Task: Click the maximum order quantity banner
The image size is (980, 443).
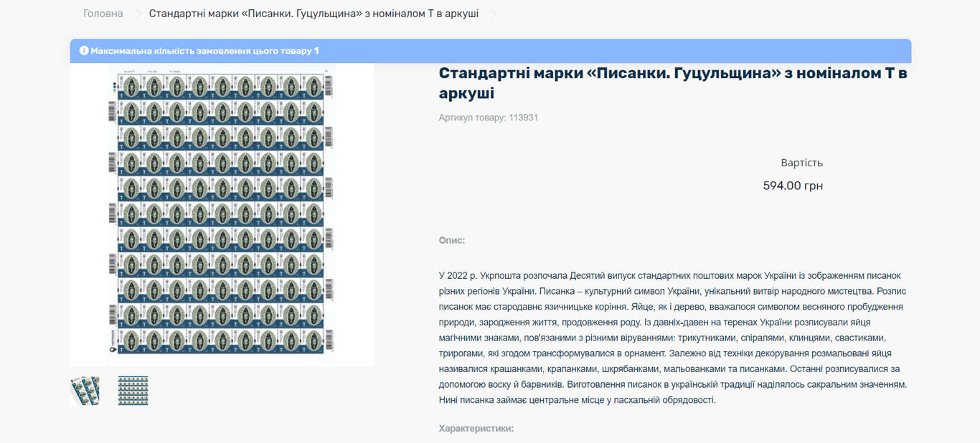Action: point(490,51)
